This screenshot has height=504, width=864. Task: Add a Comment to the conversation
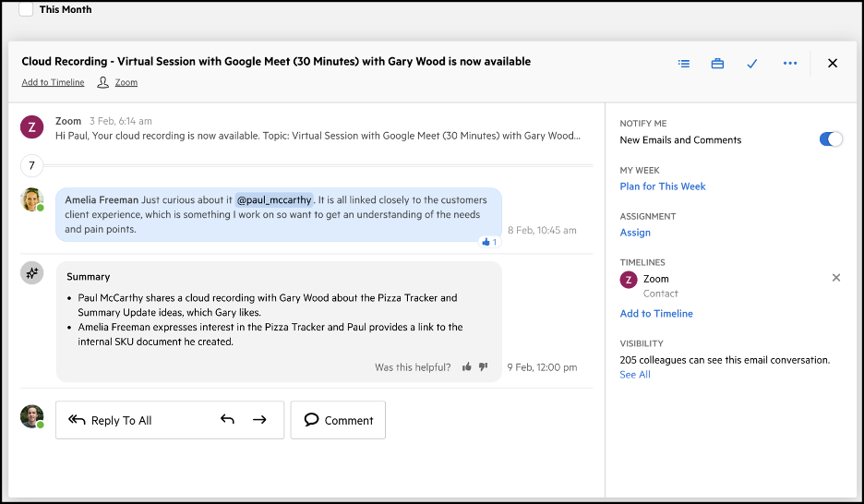(x=339, y=420)
